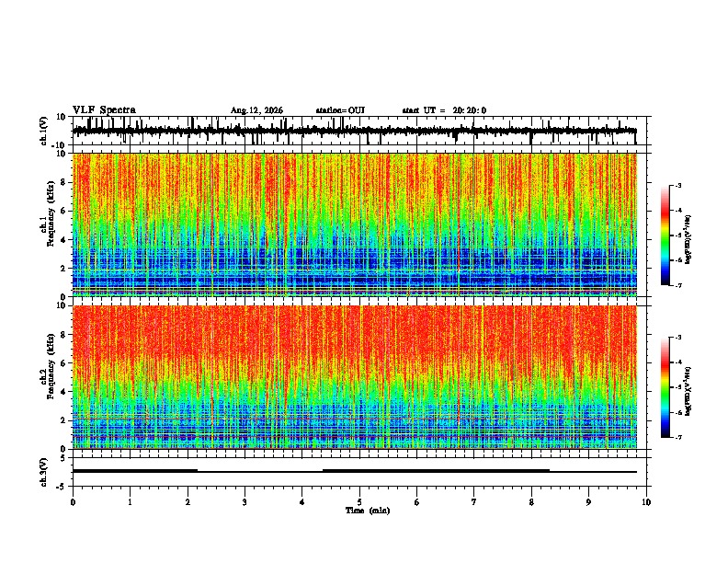The width and height of the screenshot is (728, 563).
Task: Click time axis tick label "4"
Action: click(x=302, y=502)
